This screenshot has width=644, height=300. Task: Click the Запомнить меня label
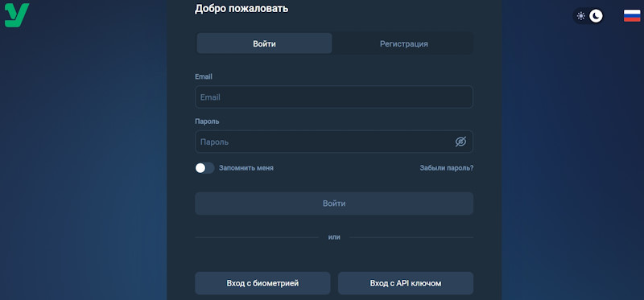(x=246, y=168)
